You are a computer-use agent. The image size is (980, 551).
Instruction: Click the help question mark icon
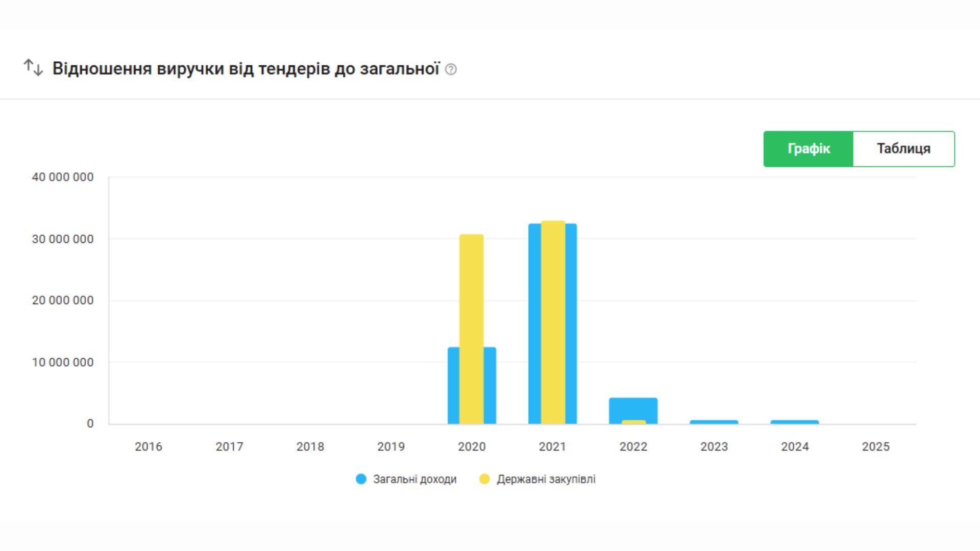(451, 69)
